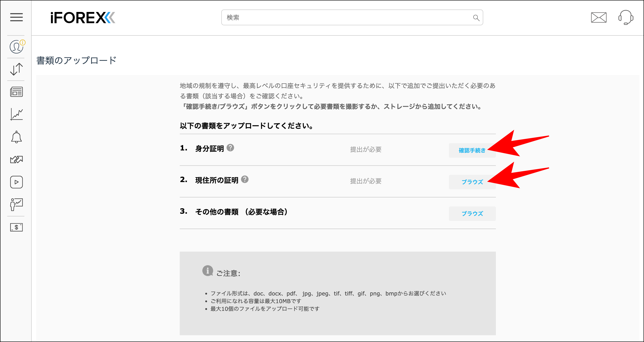Open the trading analyst presenter icon
Viewport: 644px width, 342px height.
pos(16,205)
